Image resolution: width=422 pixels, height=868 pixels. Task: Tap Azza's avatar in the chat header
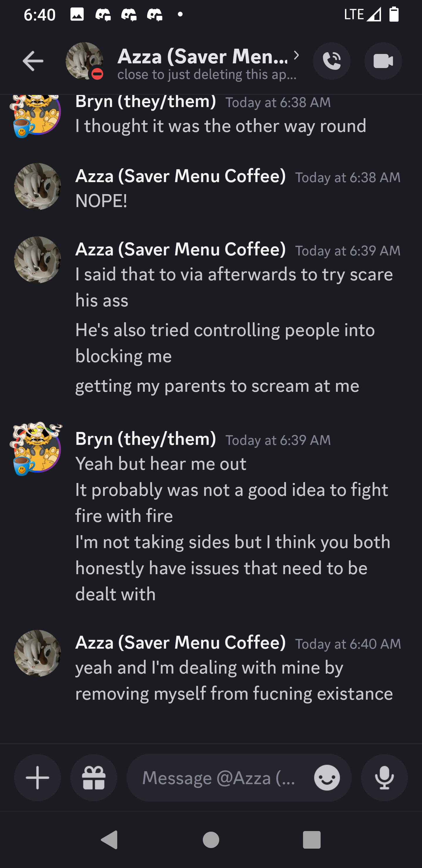click(x=84, y=61)
